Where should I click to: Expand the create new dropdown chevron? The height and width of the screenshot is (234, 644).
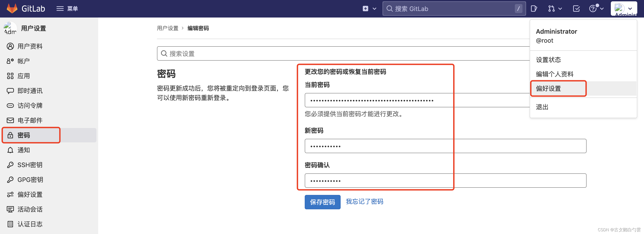pyautogui.click(x=374, y=9)
